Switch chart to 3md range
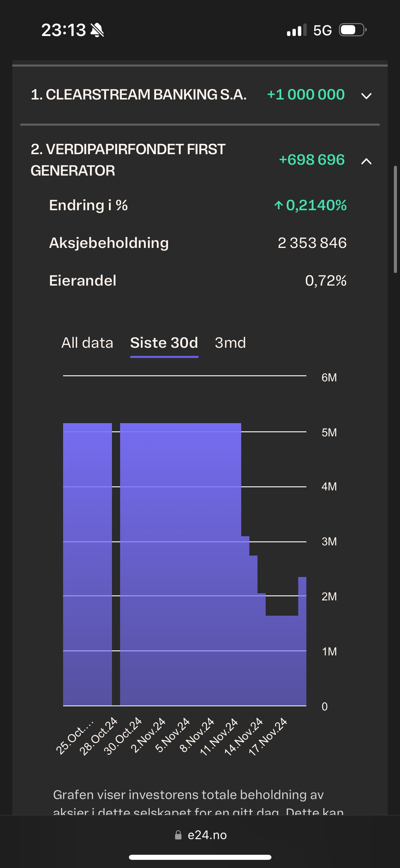Viewport: 400px width, 868px height. click(x=230, y=343)
